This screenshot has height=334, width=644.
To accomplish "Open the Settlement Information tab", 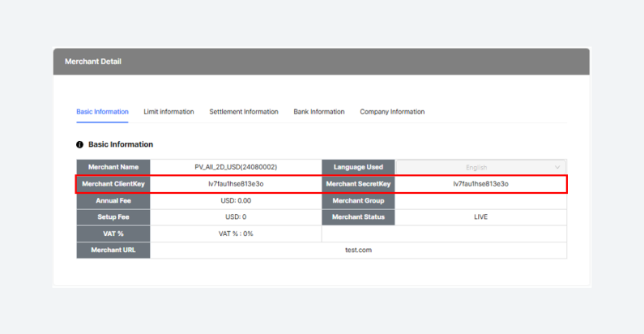I will pos(243,112).
